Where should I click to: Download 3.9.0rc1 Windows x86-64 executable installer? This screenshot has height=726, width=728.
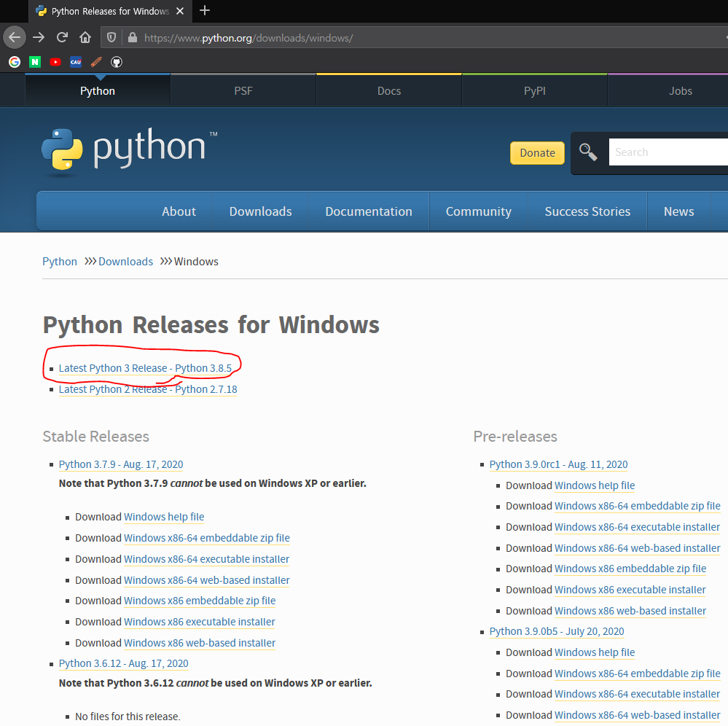point(638,527)
